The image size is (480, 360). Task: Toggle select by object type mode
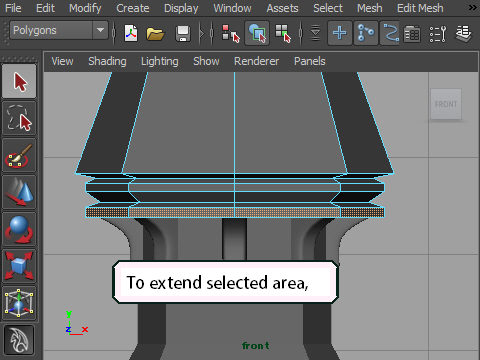[257, 33]
